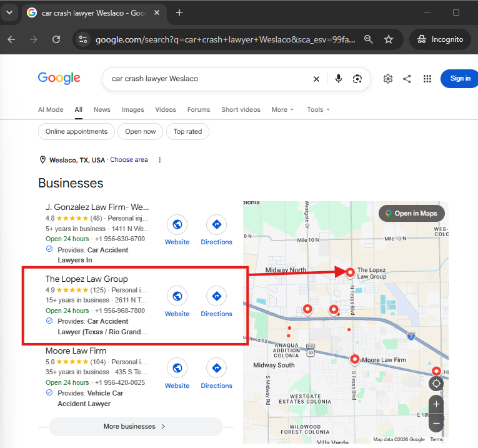Open The Lopez Law Group listing
Image resolution: width=478 pixels, height=448 pixels.
87,279
